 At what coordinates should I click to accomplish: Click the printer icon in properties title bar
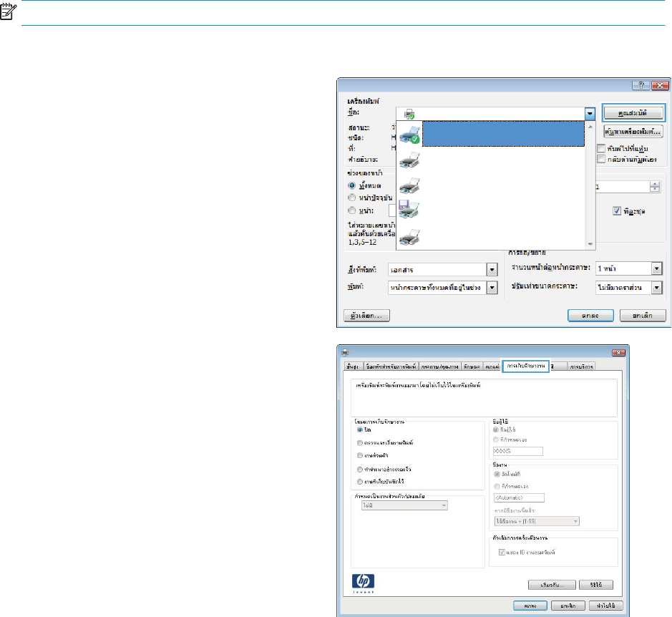click(346, 352)
